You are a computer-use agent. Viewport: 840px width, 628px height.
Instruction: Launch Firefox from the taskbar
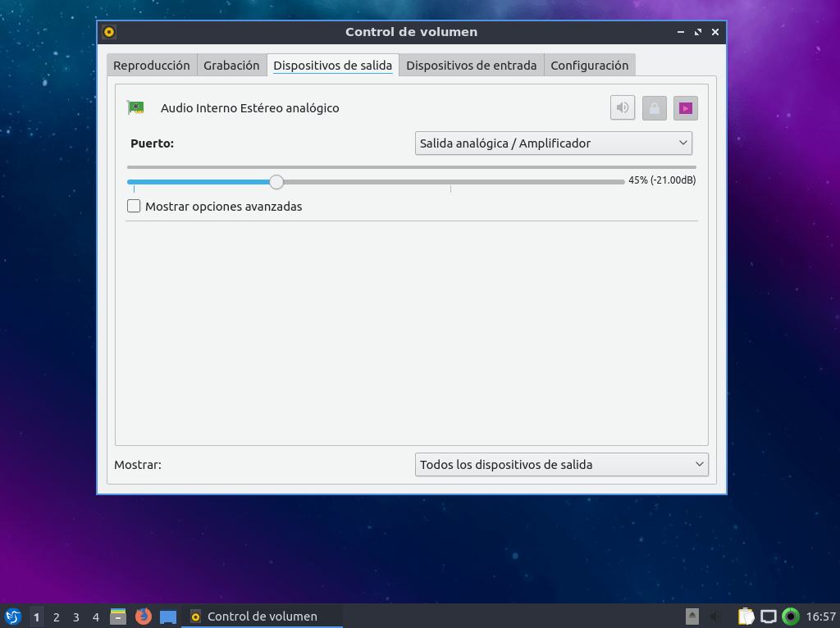click(143, 616)
